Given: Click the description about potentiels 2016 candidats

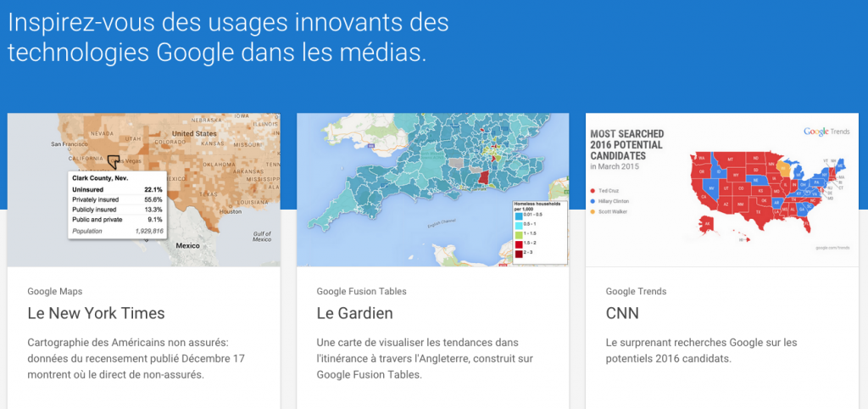Looking at the screenshot, I should pos(701,350).
